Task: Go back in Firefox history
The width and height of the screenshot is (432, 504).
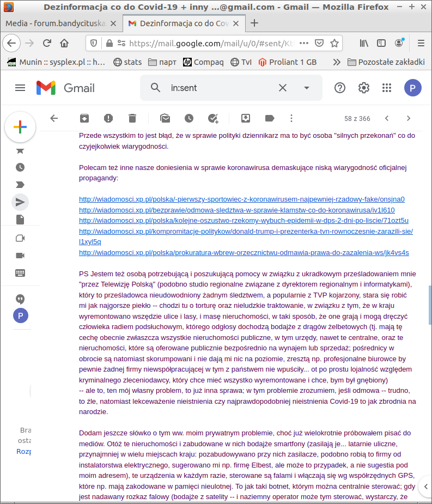Action: (11, 43)
